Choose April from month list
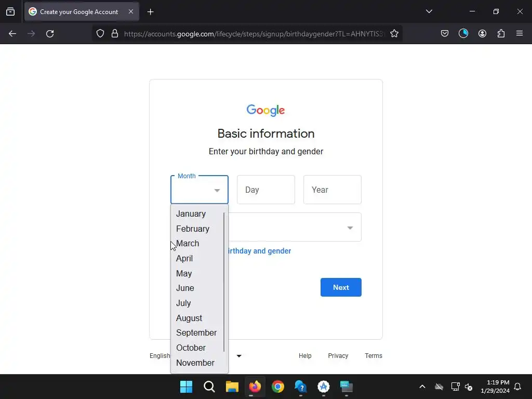Screen dimensions: 532x399 [197, 258]
